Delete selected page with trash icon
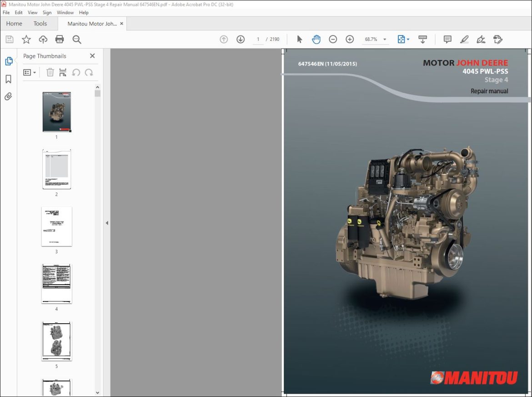This screenshot has width=532, height=397. (50, 72)
